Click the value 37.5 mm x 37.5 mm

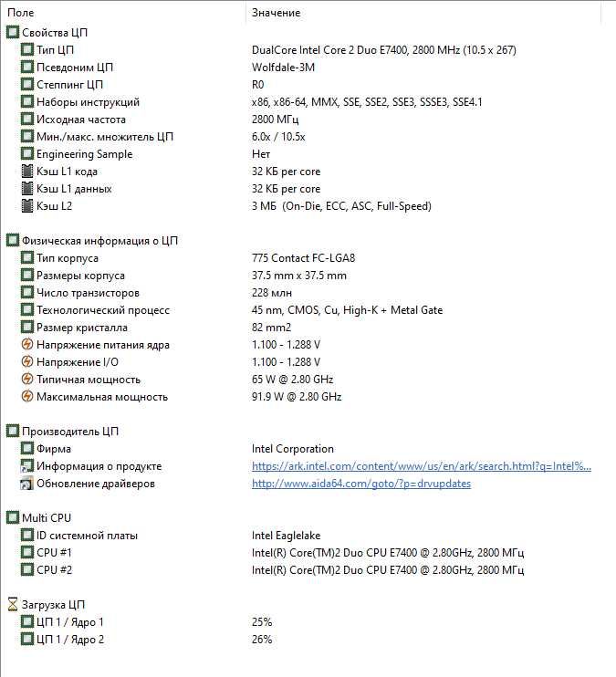pyautogui.click(x=299, y=275)
